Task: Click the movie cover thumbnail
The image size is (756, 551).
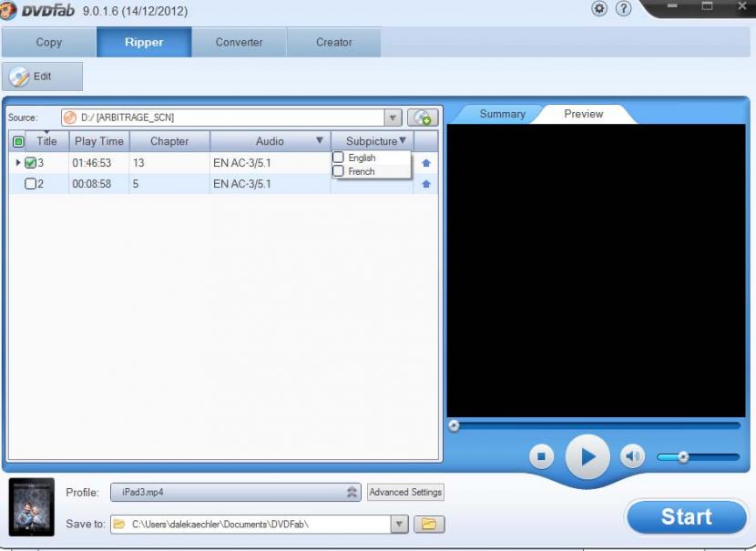Action: click(32, 506)
